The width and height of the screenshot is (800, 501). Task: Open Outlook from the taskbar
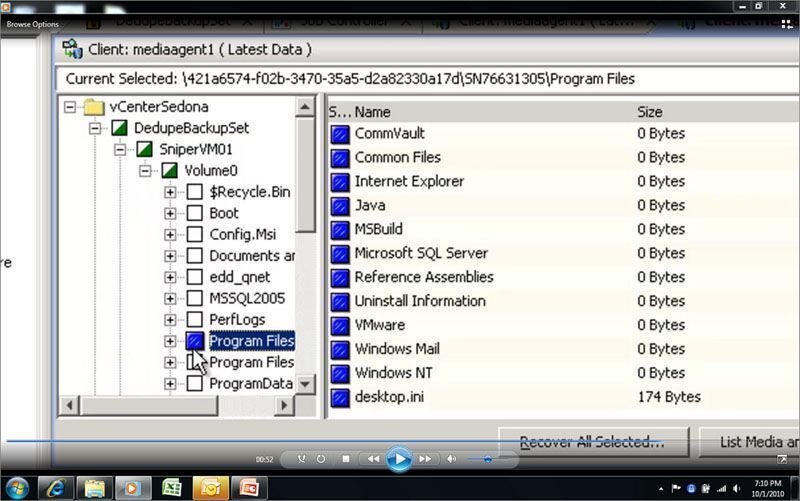click(210, 488)
